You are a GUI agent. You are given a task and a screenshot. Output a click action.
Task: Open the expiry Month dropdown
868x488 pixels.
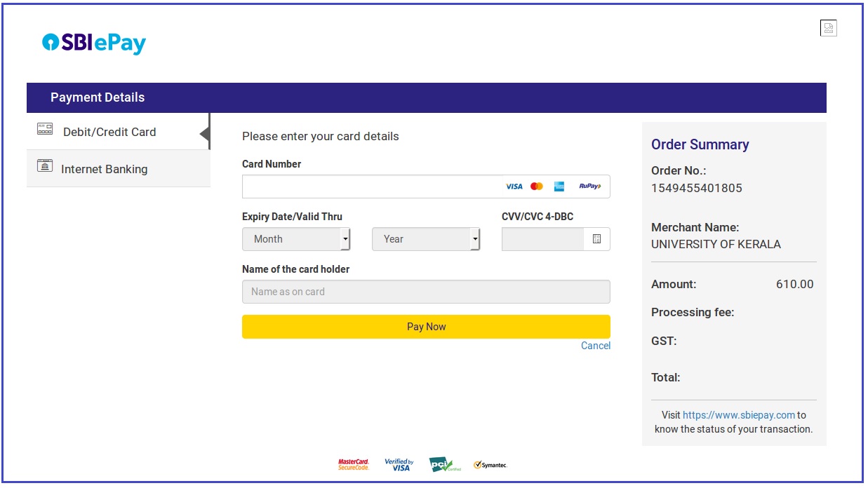(296, 239)
